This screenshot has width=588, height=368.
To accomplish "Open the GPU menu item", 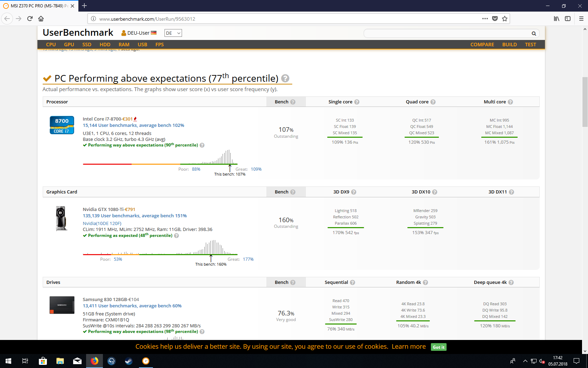I will point(69,45).
